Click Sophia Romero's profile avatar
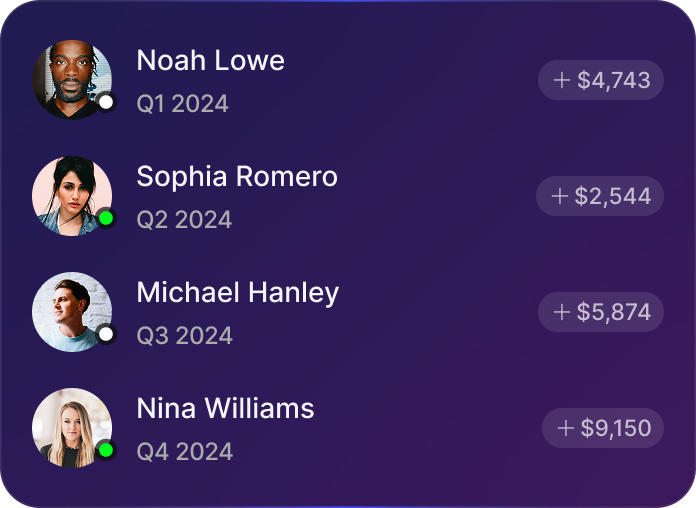 point(70,196)
